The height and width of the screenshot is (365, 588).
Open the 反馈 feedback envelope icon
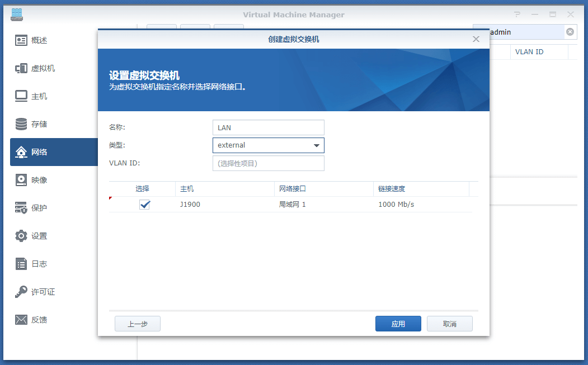point(21,320)
